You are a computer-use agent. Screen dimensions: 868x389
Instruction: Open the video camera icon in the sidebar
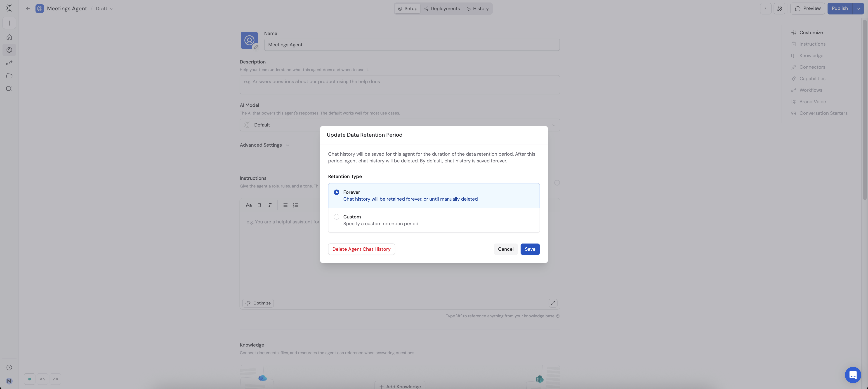pyautogui.click(x=9, y=89)
